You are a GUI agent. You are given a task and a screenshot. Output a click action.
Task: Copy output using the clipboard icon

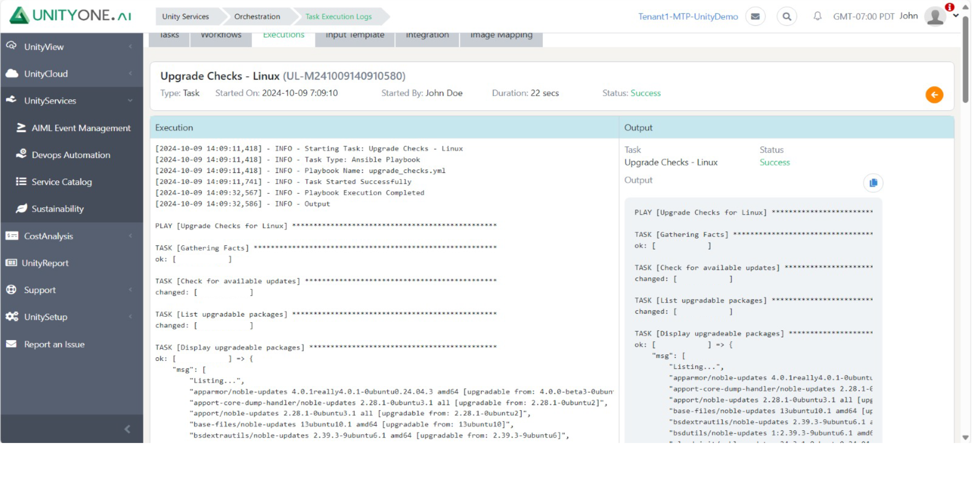pyautogui.click(x=873, y=183)
